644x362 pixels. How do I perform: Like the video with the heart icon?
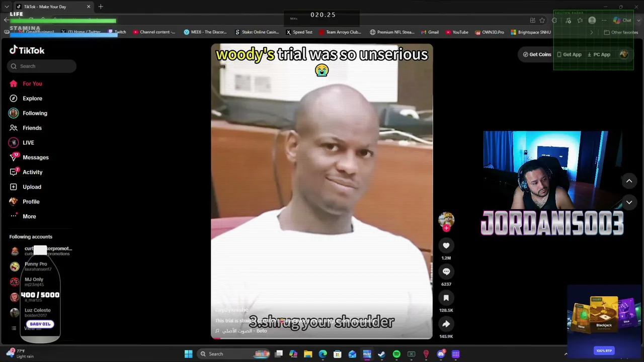click(x=446, y=245)
